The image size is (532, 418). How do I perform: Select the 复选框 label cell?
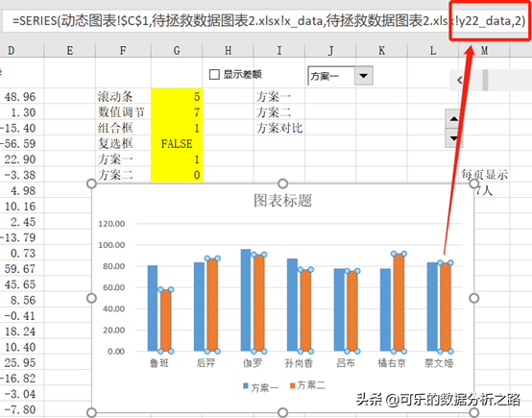(x=123, y=143)
